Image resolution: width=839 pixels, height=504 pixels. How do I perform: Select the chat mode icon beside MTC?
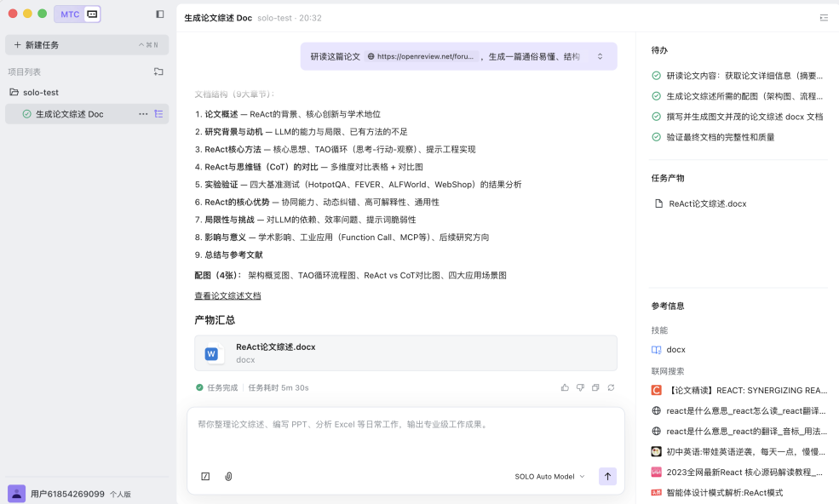pos(92,14)
